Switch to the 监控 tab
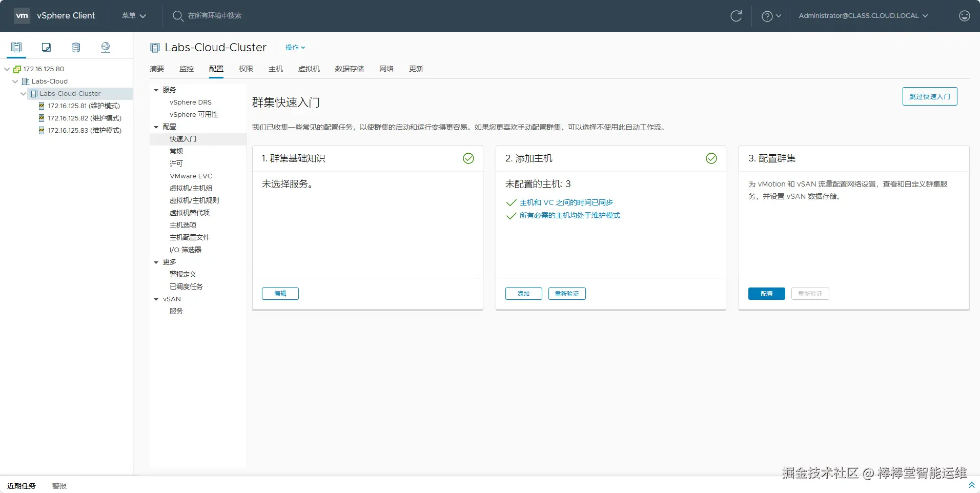The height and width of the screenshot is (493, 980). (x=187, y=69)
